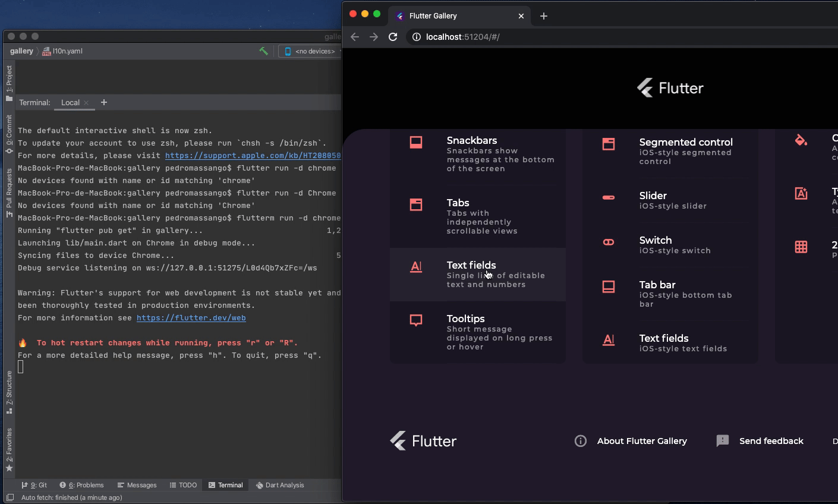The image size is (838, 504).
Task: Click the green hammer build icon in IDE
Action: point(264,51)
